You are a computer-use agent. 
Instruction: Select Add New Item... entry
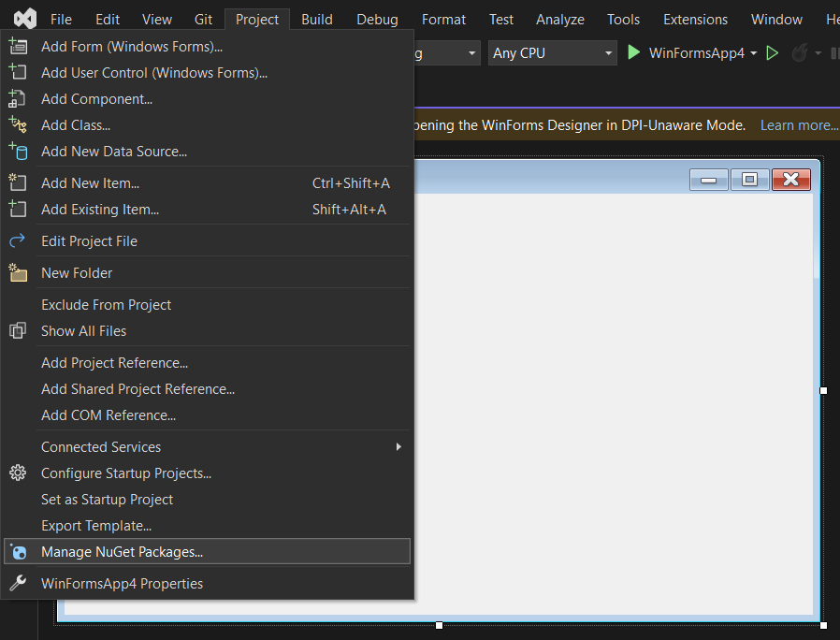point(207,182)
